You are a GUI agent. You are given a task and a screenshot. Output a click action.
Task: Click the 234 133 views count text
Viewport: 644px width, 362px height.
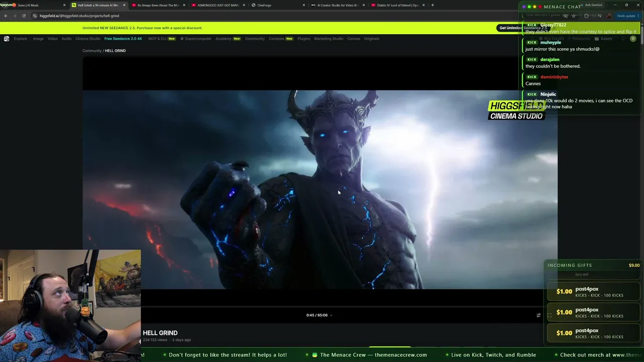click(155, 340)
